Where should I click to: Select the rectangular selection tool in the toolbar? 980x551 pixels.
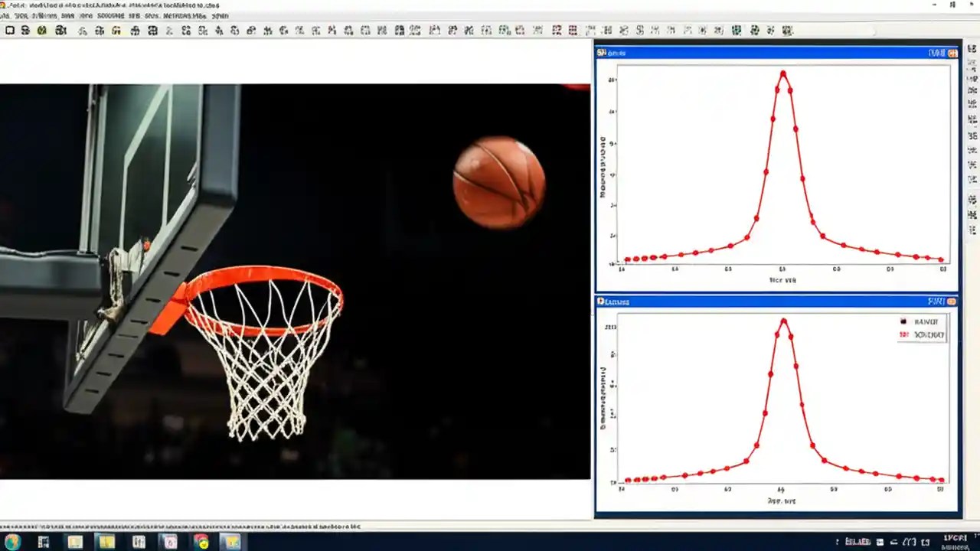(10, 31)
